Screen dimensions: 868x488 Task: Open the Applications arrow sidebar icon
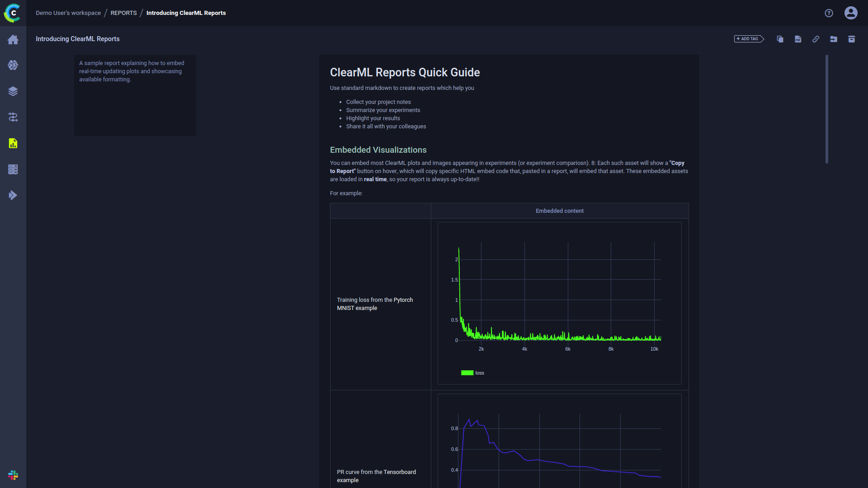coord(13,195)
